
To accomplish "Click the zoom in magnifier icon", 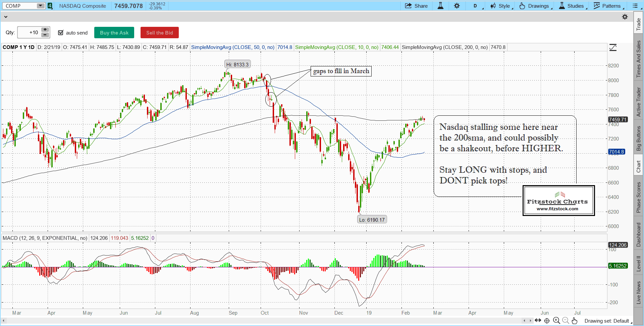I will tap(556, 321).
